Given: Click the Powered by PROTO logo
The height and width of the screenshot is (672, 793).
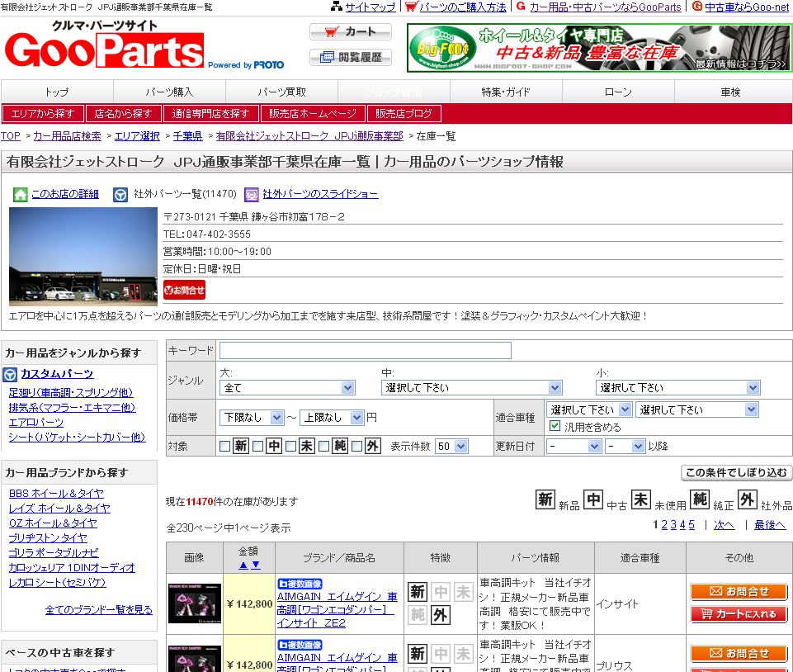Looking at the screenshot, I should [x=246, y=64].
